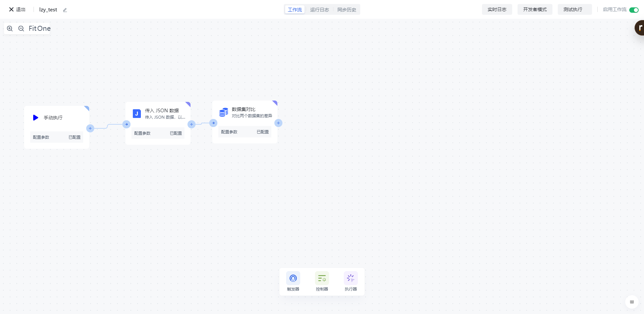Open the 执行器 executor palette icon

click(351, 278)
